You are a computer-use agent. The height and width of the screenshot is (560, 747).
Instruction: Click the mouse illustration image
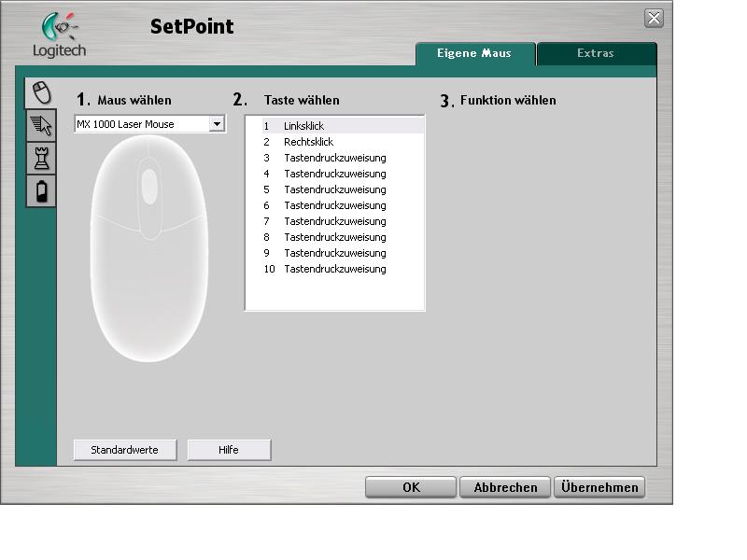[x=149, y=248]
